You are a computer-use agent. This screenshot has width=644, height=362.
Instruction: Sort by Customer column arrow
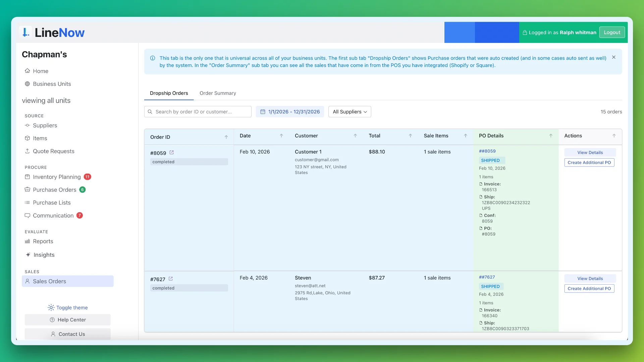pos(355,135)
